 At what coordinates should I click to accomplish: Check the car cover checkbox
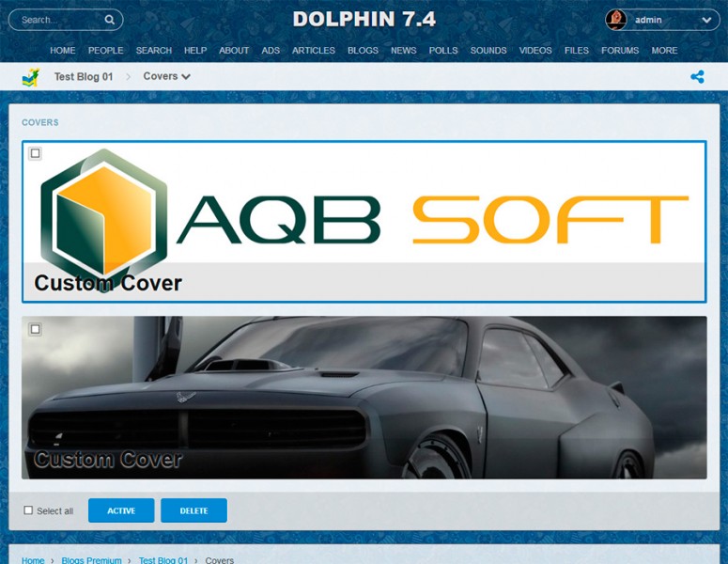(x=36, y=329)
